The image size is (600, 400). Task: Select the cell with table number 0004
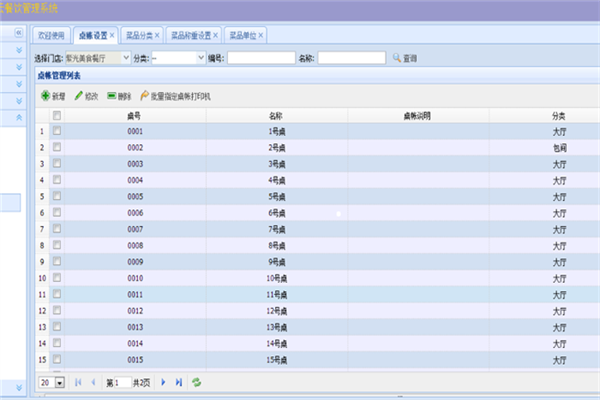(x=135, y=180)
